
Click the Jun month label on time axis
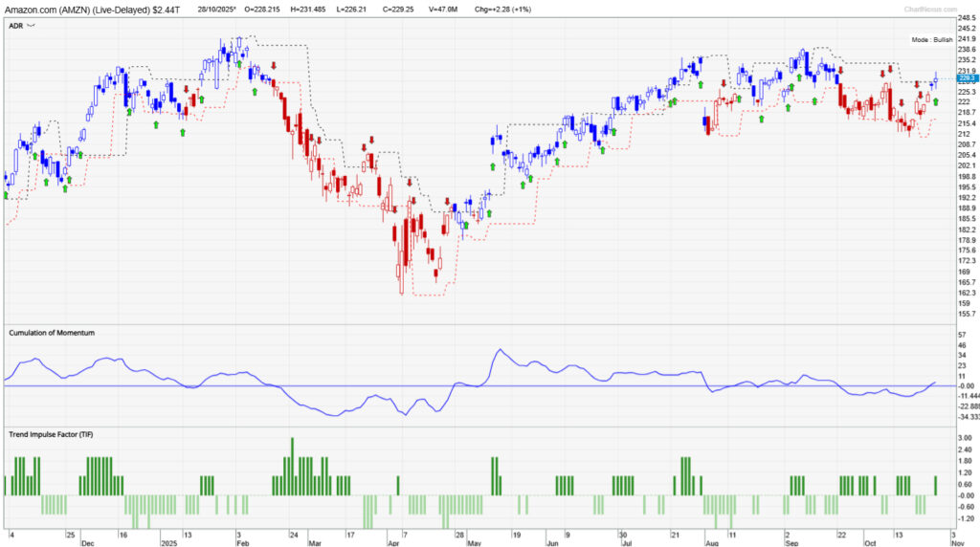(552, 543)
